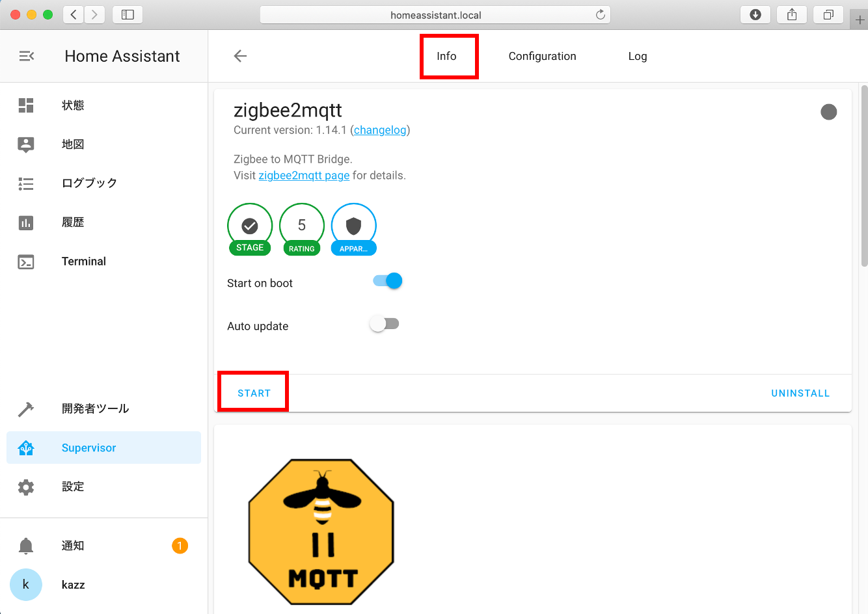Screen dimensions: 868x614
Task: Click the APPARMOR shield badge
Action: [354, 229]
